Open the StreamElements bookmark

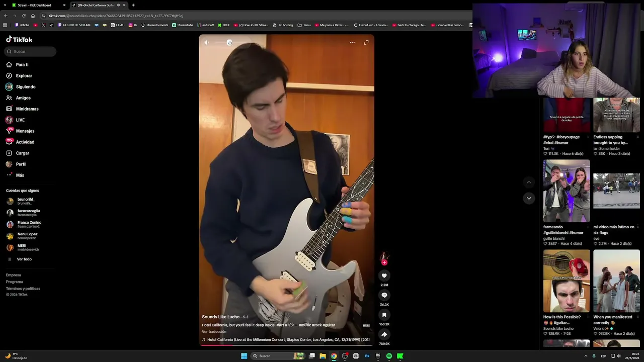154,25
